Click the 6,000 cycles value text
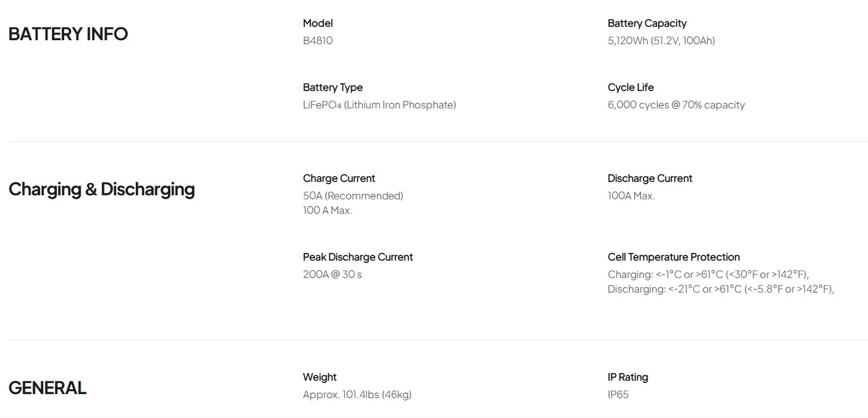This screenshot has width=868, height=418. pos(675,105)
